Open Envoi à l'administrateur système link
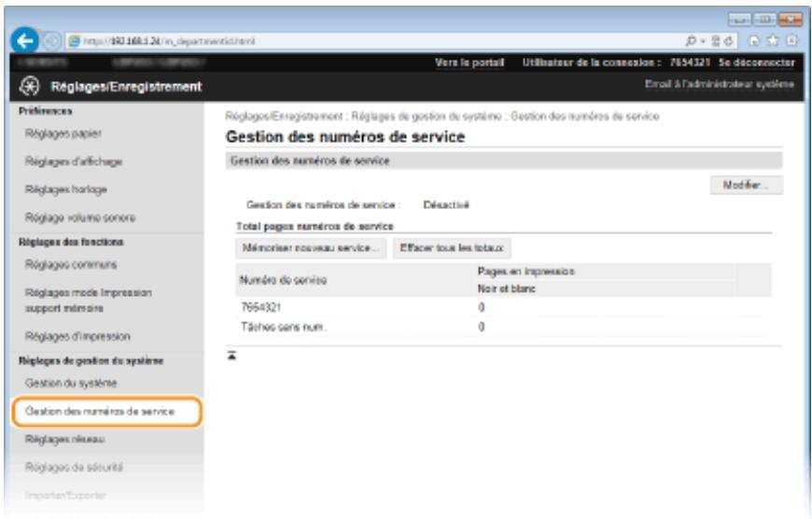 [720, 84]
